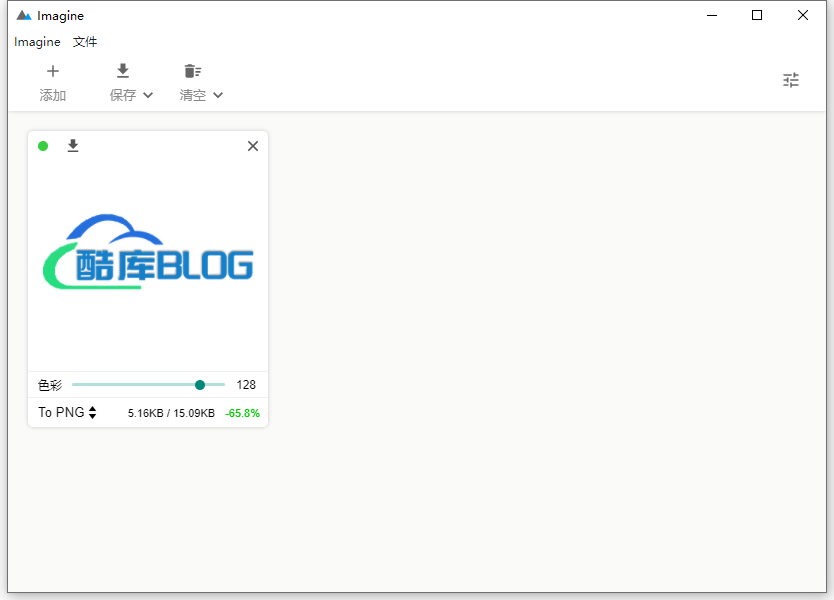Adjust the 色彩 color quality slider
The height and width of the screenshot is (600, 834).
(199, 384)
